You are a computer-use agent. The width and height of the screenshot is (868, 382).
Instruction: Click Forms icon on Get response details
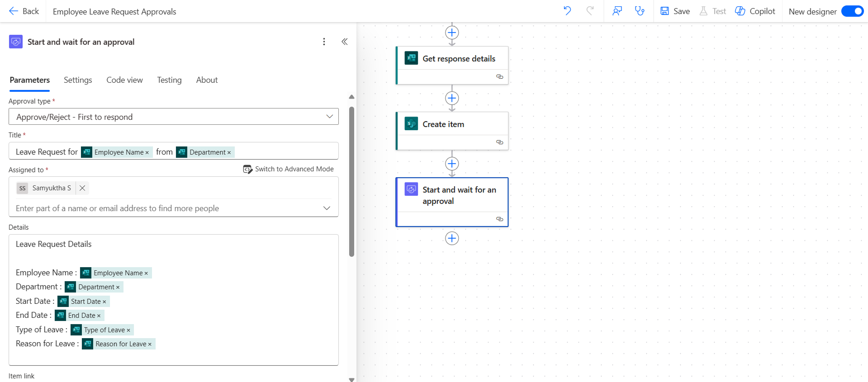pyautogui.click(x=411, y=58)
